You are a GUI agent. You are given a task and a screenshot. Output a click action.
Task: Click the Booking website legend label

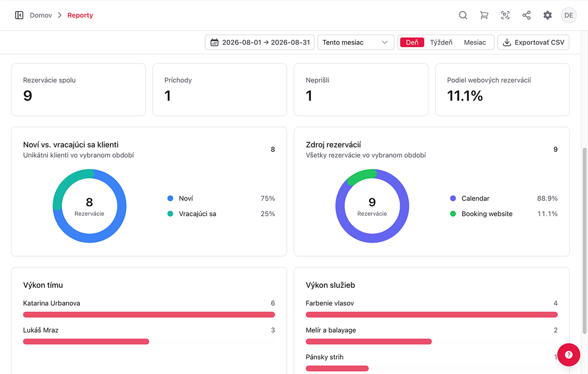point(487,213)
